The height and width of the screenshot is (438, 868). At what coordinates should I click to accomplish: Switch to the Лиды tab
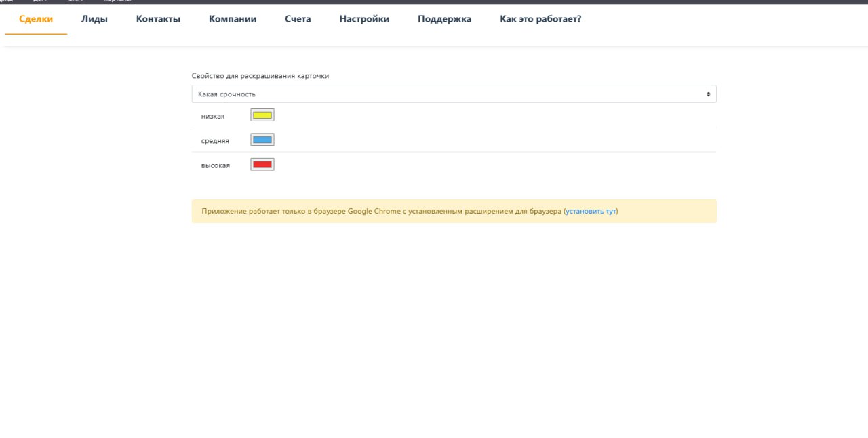pos(94,19)
